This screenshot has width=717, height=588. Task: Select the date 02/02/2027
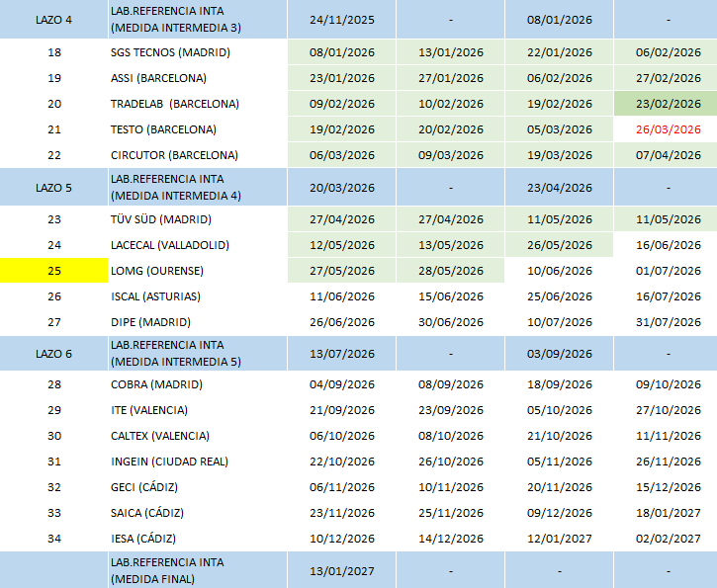[669, 539]
